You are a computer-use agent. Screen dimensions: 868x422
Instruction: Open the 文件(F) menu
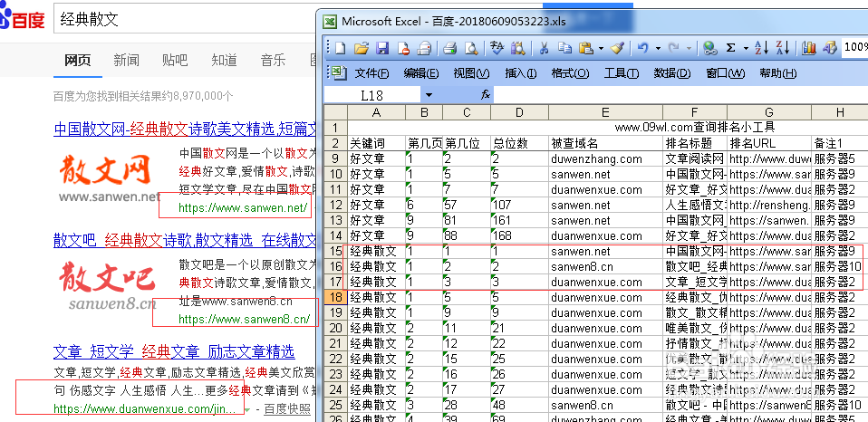point(371,73)
